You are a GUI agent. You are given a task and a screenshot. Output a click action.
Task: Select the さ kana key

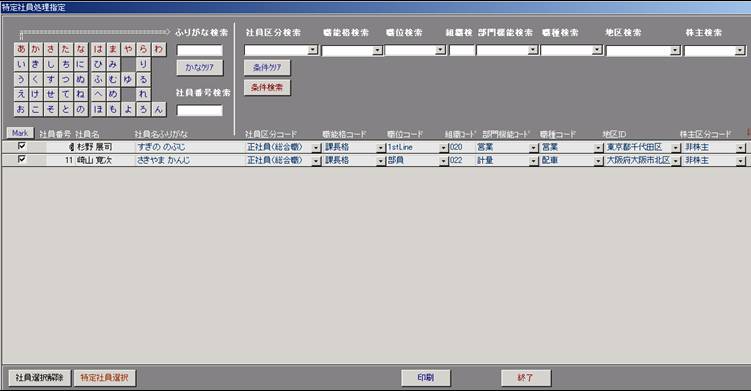[51, 49]
